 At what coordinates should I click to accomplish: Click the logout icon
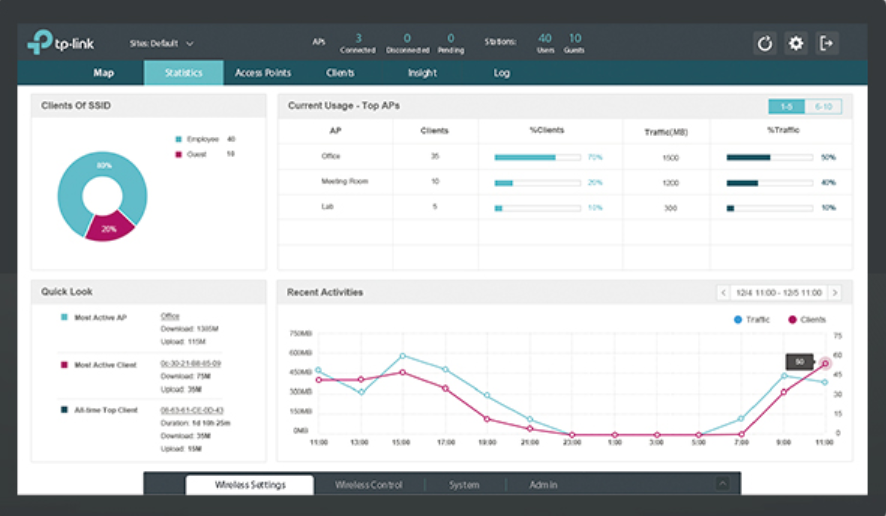(x=826, y=43)
